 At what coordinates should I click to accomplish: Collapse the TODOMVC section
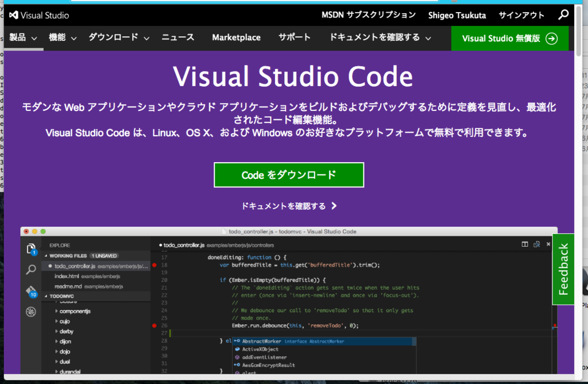click(46, 296)
